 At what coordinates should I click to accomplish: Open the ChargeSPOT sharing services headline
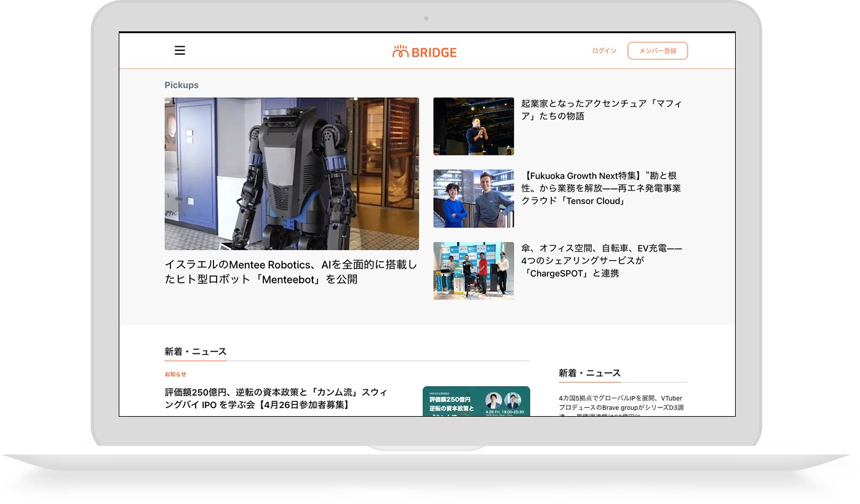coord(602,261)
